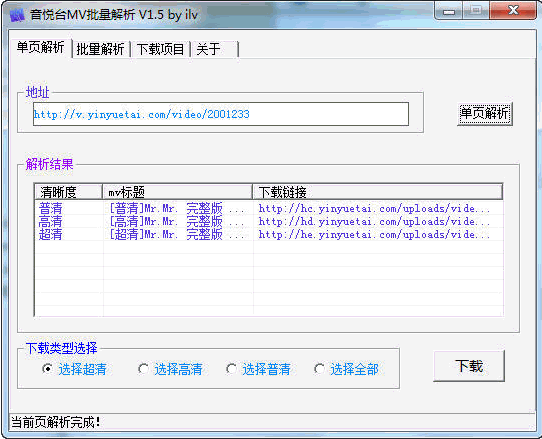This screenshot has height=439, width=542.
Task: Select the 选择超清 radio option
Action: [74, 369]
